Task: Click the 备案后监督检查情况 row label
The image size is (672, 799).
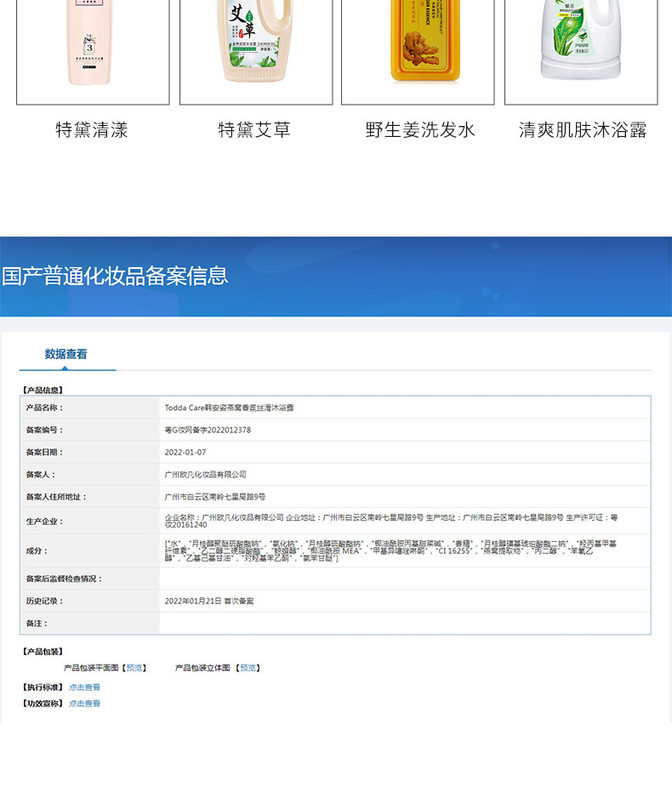Action: click(64, 579)
